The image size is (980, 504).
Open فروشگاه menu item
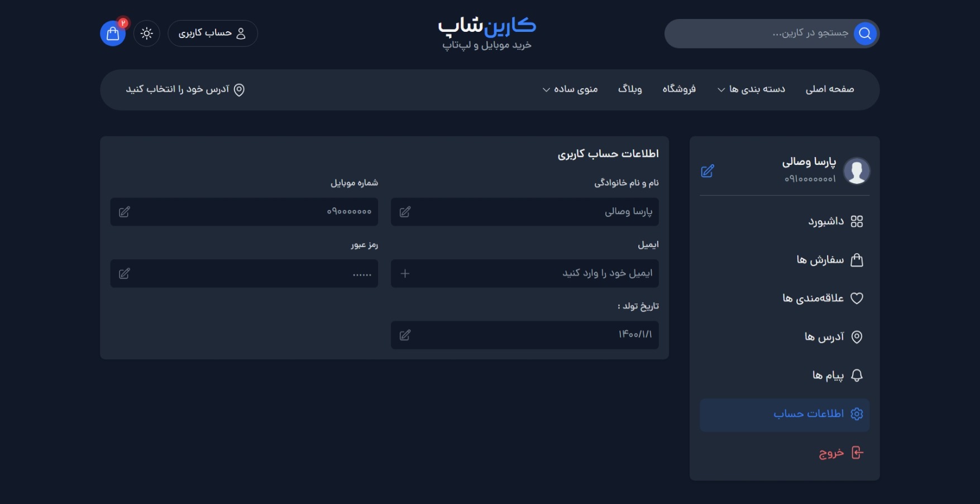679,89
